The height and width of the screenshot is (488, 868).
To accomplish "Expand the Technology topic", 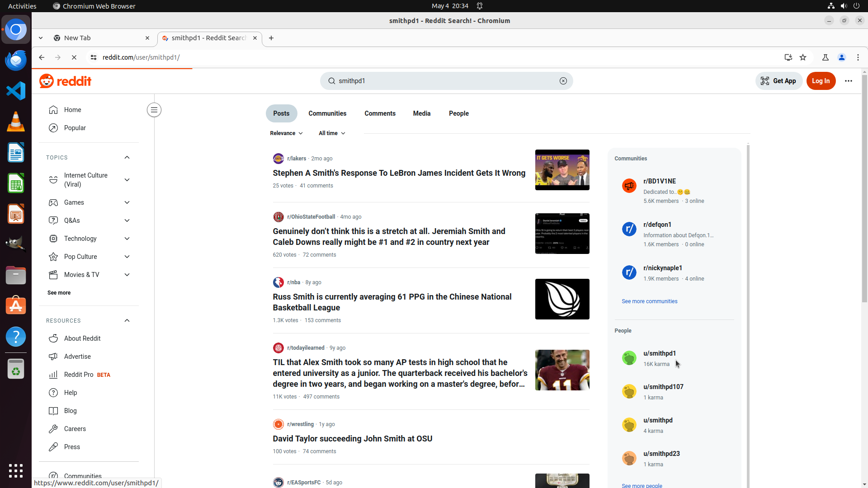I will pyautogui.click(x=127, y=239).
